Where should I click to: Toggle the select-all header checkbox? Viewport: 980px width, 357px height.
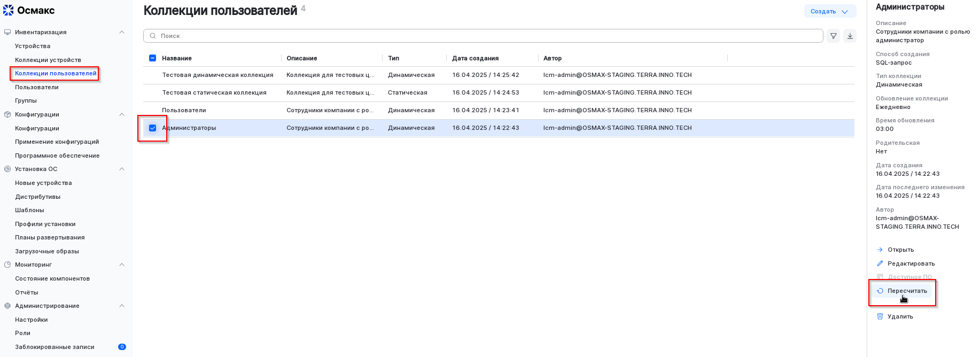point(152,58)
